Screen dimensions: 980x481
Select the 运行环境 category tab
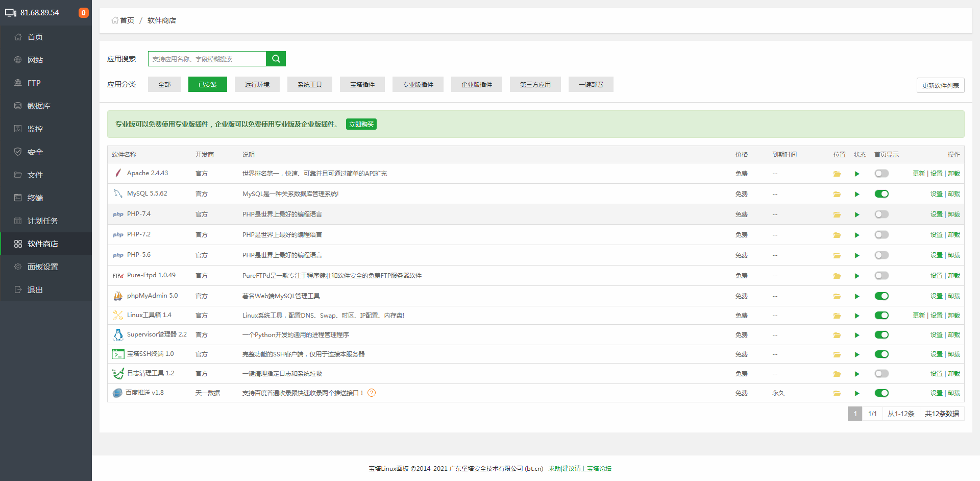tap(257, 84)
